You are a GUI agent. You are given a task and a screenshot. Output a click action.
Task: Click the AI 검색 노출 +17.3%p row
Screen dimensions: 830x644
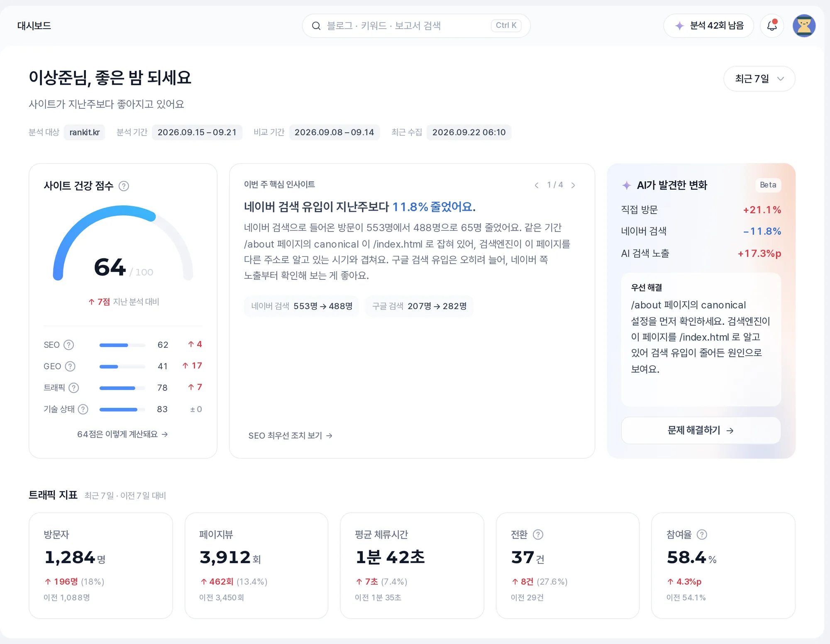tap(701, 254)
